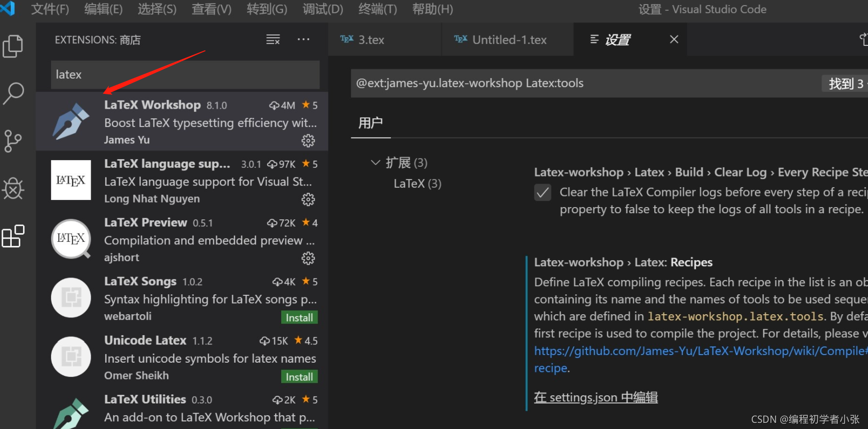Click the latex-workshop.latex.tools code text
The image size is (868, 429).
[x=735, y=316]
